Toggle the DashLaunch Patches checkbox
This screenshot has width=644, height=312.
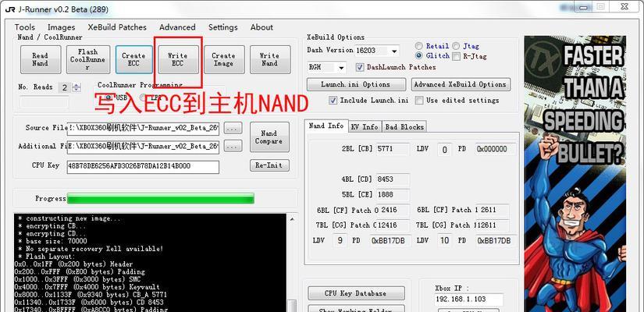pos(360,67)
